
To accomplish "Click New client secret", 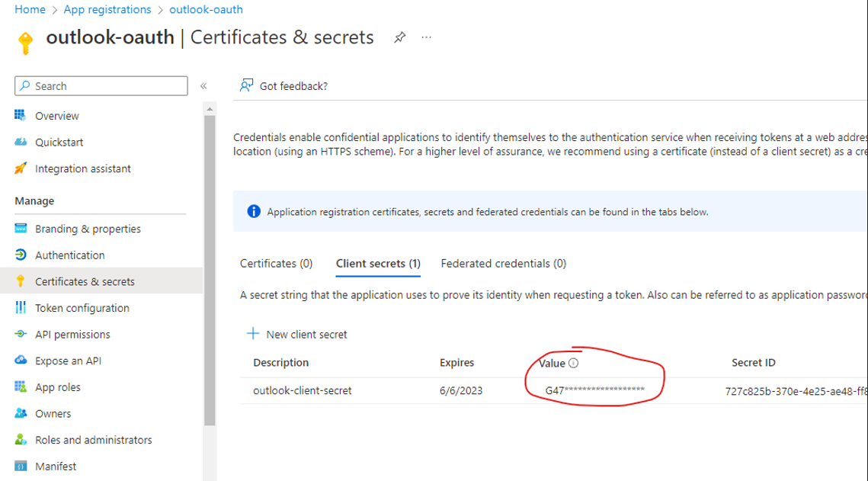I will (x=306, y=335).
